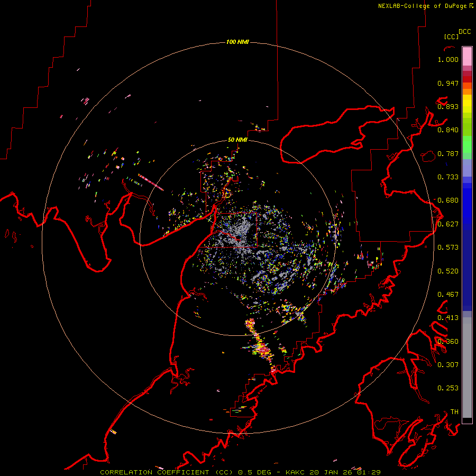Click the 20 JAN 26 date text

331,472
